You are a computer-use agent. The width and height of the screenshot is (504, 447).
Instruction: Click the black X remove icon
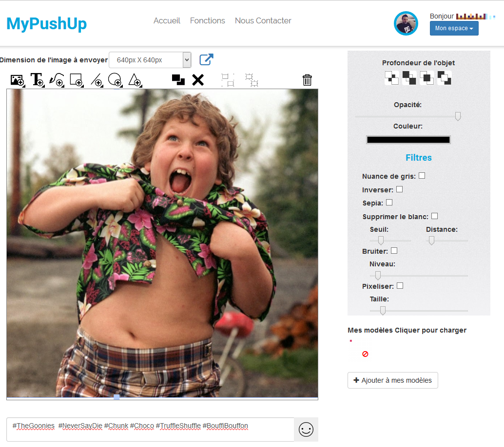click(198, 80)
